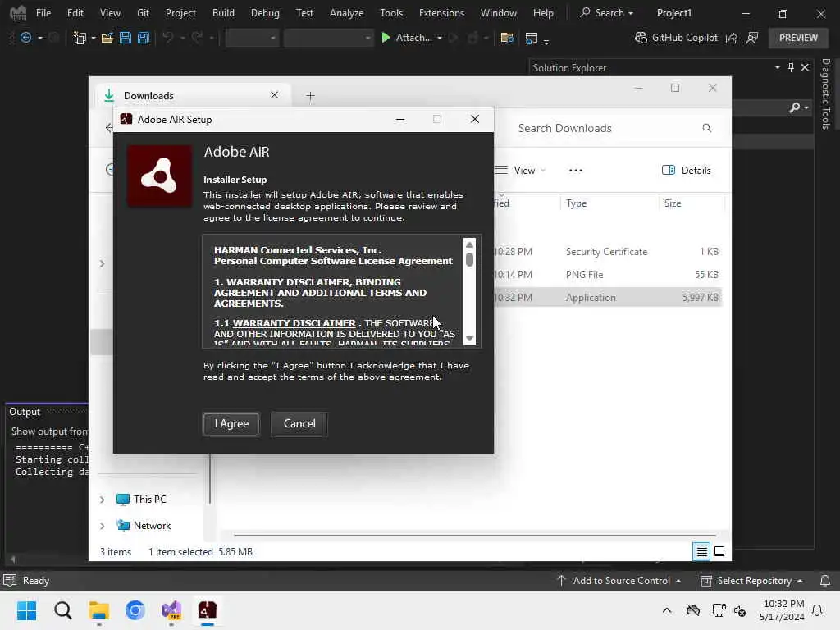Select the Security Certificate file row
Viewport: 840px width, 630px height.
pos(608,252)
